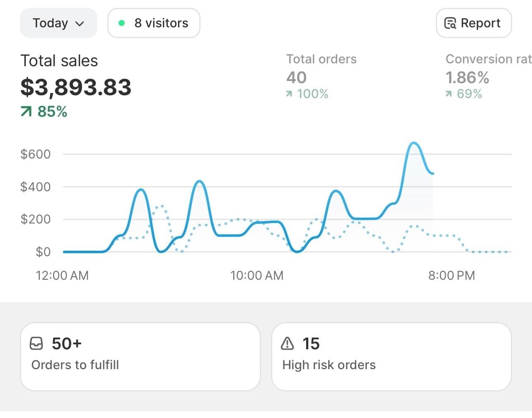Image resolution: width=532 pixels, height=418 pixels.
Task: Click the green up arrow beside 85%
Action: click(26, 111)
